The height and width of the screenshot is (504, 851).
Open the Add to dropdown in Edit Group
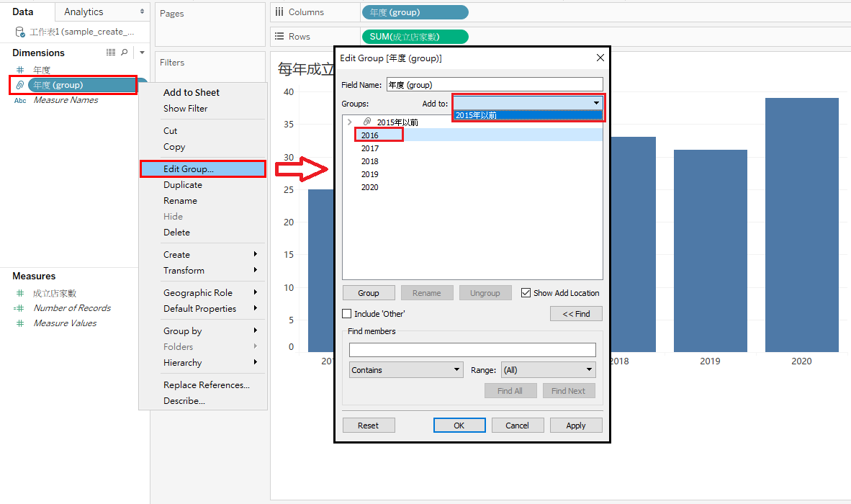point(595,103)
